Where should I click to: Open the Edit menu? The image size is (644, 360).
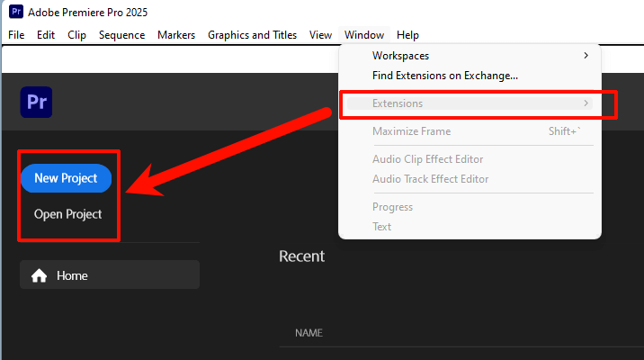click(46, 35)
